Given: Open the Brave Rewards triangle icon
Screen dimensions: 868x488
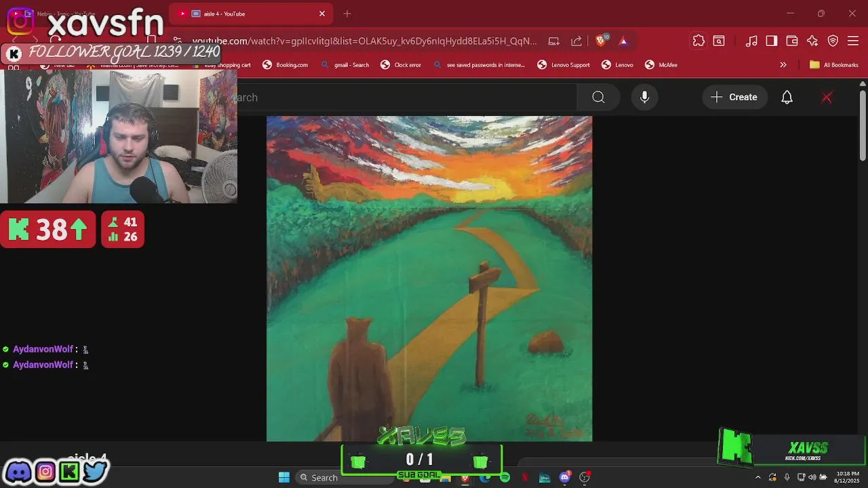Looking at the screenshot, I should (623, 41).
